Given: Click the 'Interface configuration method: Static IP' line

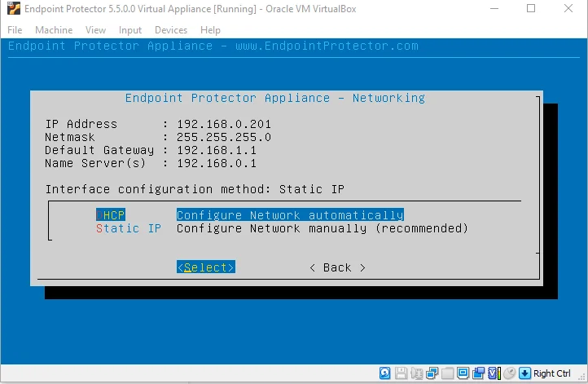Looking at the screenshot, I should tap(195, 189).
